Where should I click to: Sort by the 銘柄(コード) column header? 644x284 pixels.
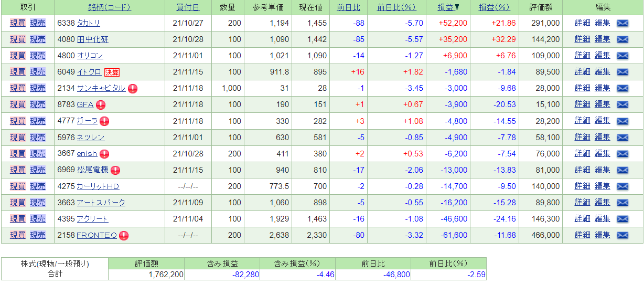pyautogui.click(x=110, y=7)
